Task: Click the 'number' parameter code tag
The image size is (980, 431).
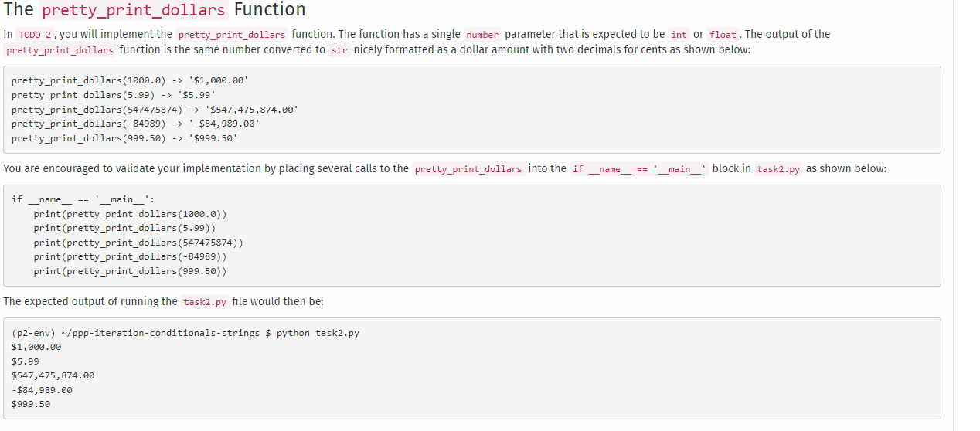Action: point(482,35)
